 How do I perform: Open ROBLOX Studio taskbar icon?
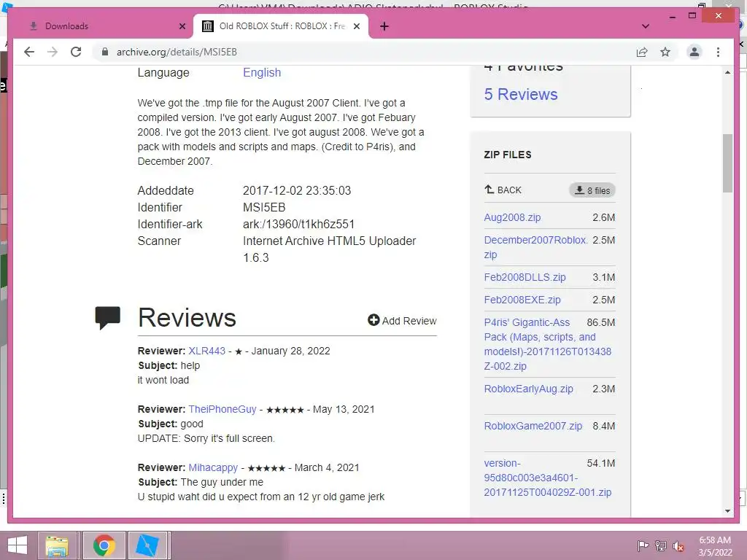tap(147, 545)
